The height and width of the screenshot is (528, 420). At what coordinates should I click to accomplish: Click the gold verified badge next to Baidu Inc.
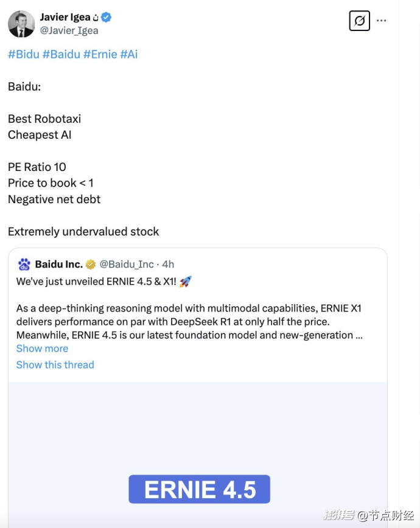(x=91, y=264)
